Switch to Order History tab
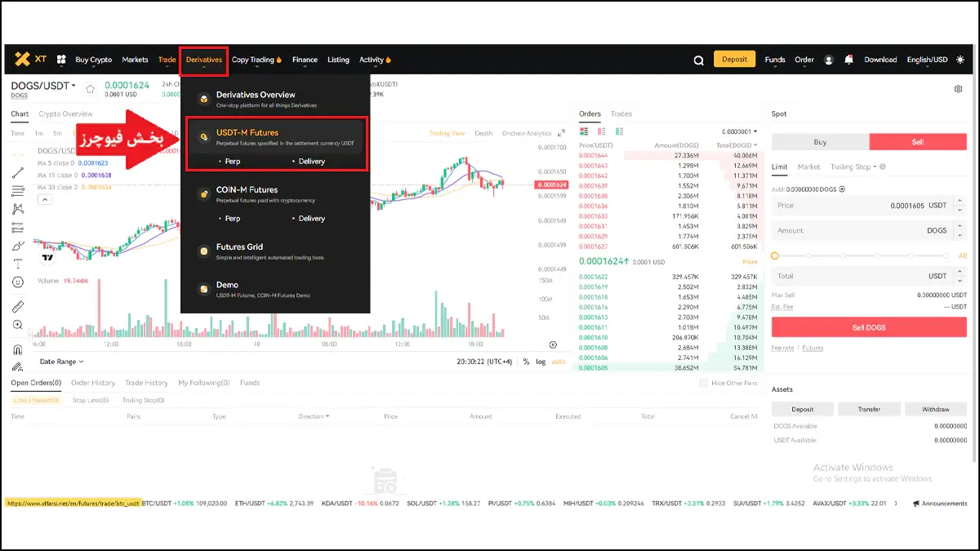Screen dimensions: 980x551 (x=93, y=383)
